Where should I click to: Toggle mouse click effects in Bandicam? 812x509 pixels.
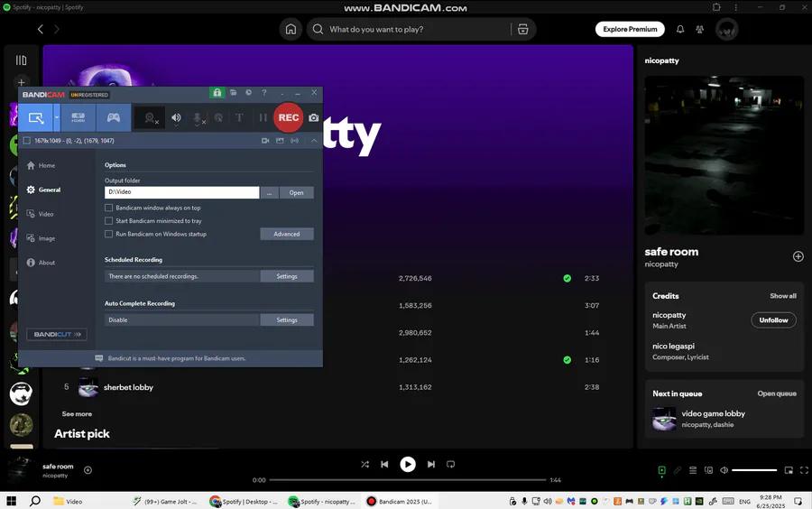pyautogui.click(x=218, y=118)
